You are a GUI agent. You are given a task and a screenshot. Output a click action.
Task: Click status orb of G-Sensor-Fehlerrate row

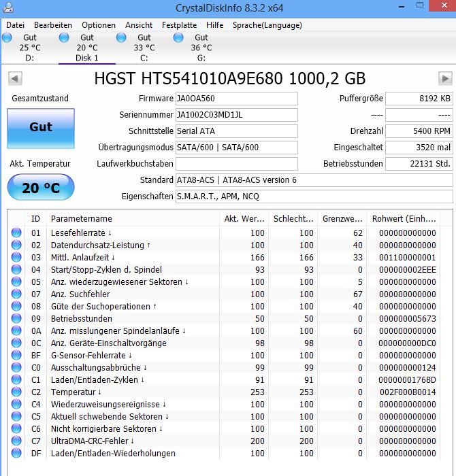16,355
